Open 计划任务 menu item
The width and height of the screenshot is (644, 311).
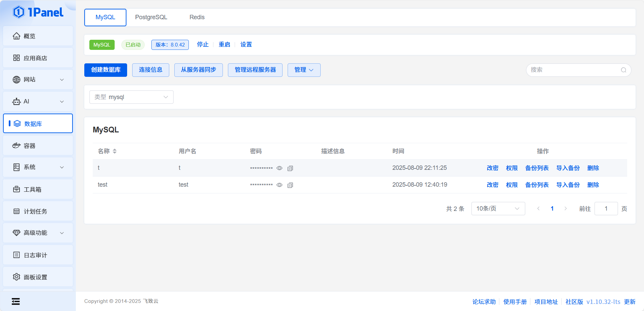click(x=38, y=211)
